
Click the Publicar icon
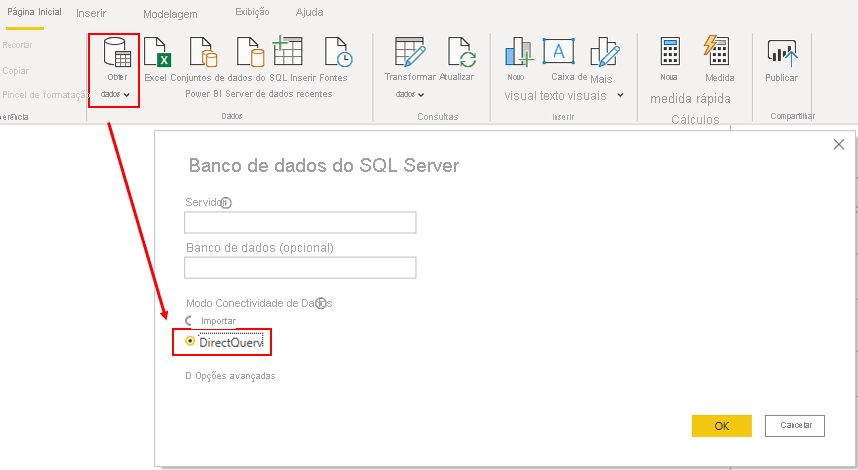[x=782, y=53]
